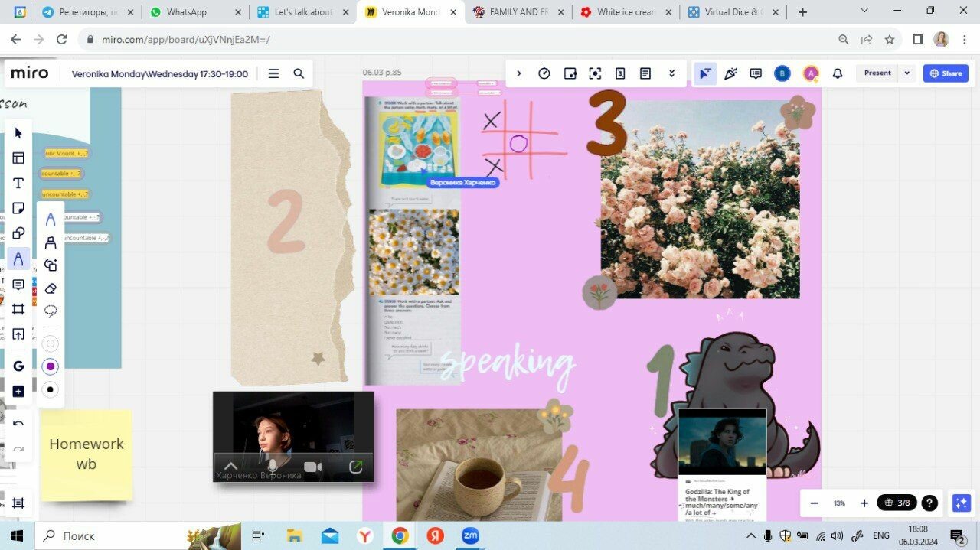
Task: Open the Miro main menu hamburger
Action: pyautogui.click(x=273, y=73)
